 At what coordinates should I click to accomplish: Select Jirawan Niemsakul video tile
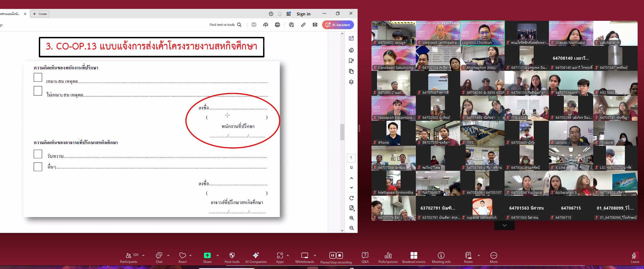tap(571, 33)
